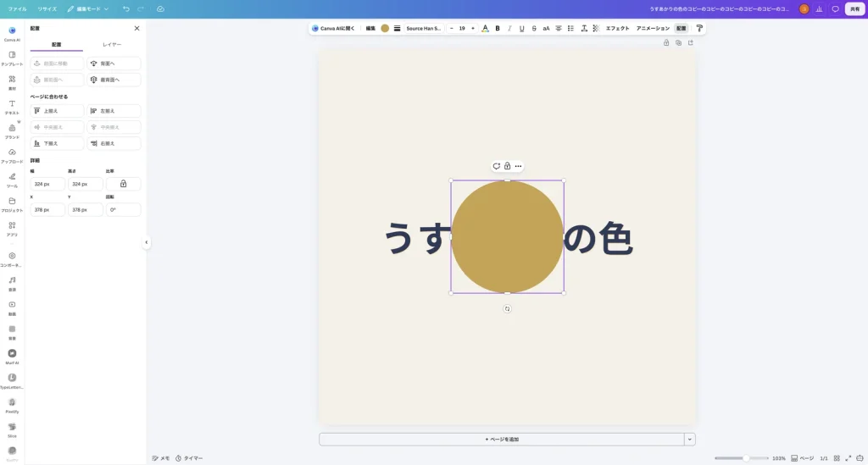Click the 上揃え align button

pyautogui.click(x=57, y=111)
